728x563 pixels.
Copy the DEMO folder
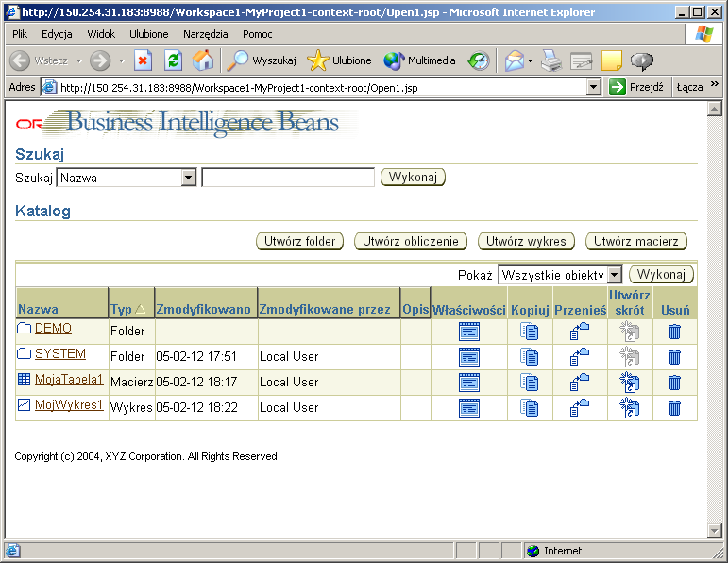point(530,332)
